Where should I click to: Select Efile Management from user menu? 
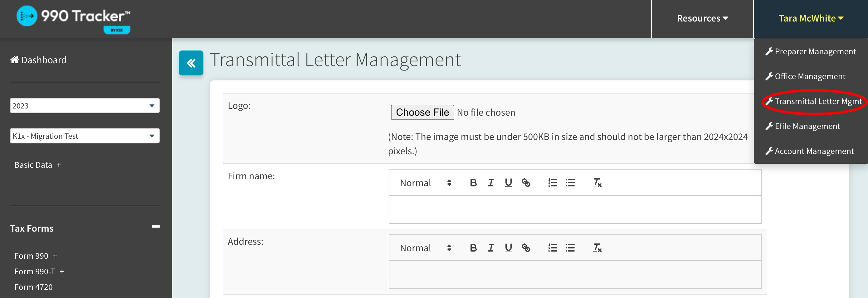click(x=807, y=126)
